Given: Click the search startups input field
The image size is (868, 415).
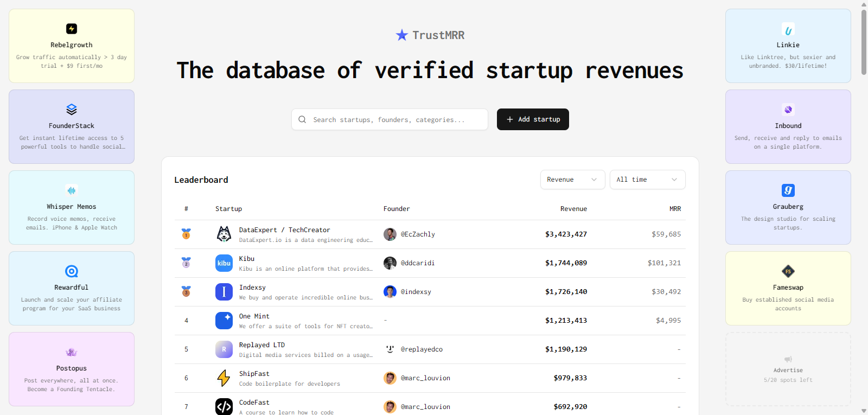Looking at the screenshot, I should point(390,119).
